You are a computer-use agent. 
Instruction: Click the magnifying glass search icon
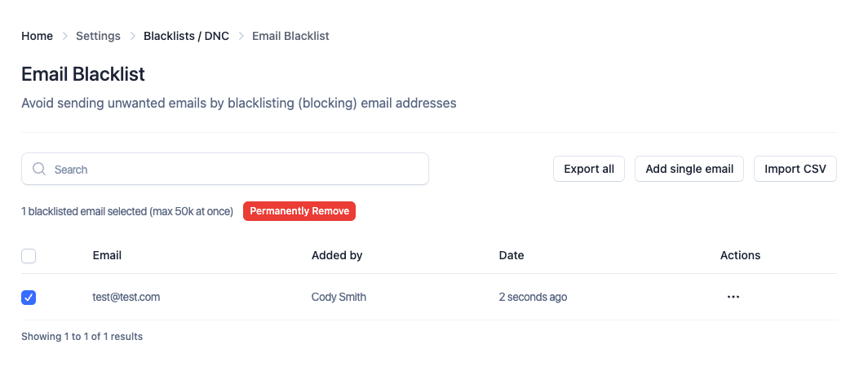point(38,170)
